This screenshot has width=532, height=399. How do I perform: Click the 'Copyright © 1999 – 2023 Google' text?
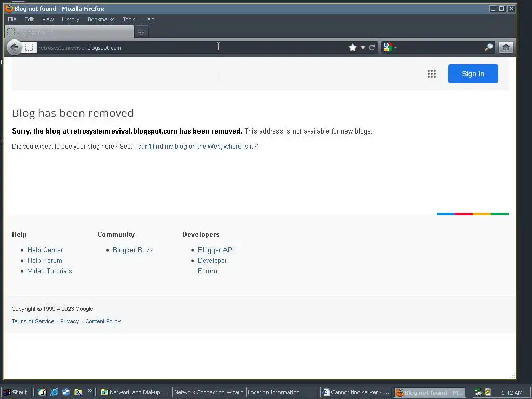52,309
